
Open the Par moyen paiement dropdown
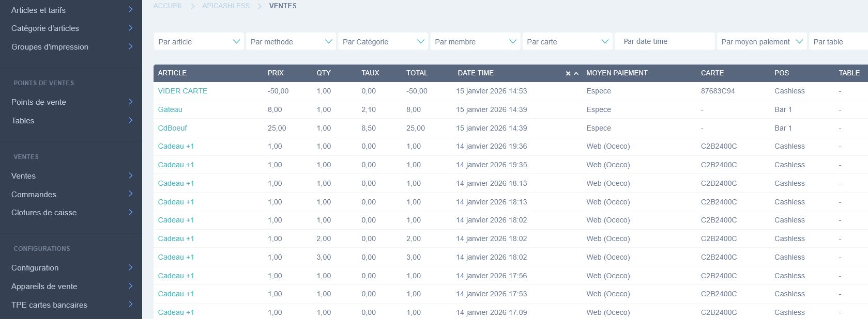(x=762, y=42)
